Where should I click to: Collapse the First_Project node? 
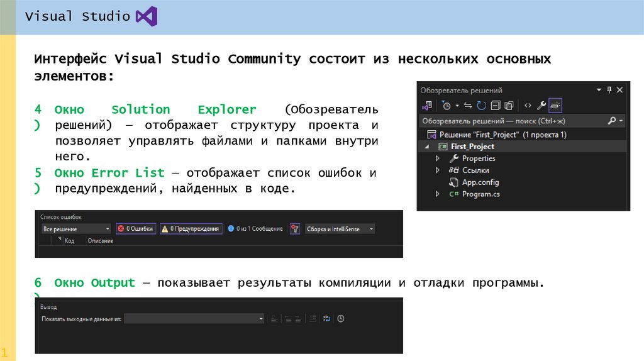click(427, 147)
